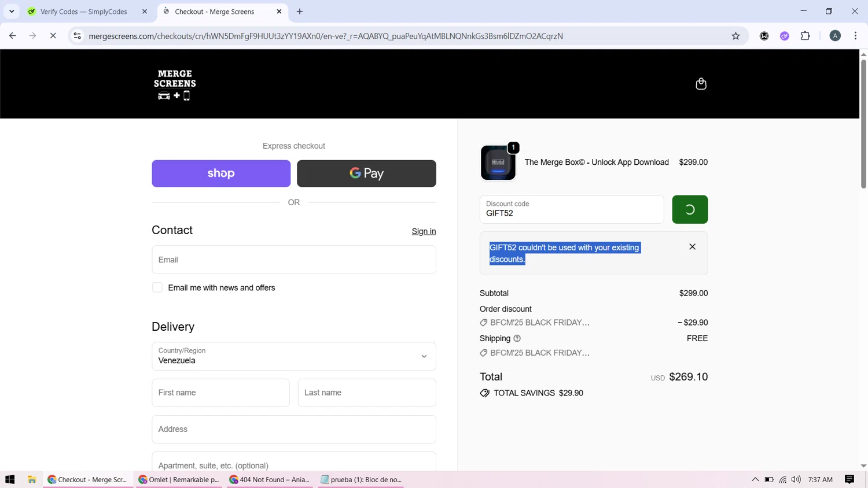Click the Apartment, suite, etc. field
This screenshot has width=868, height=488.
294,463
